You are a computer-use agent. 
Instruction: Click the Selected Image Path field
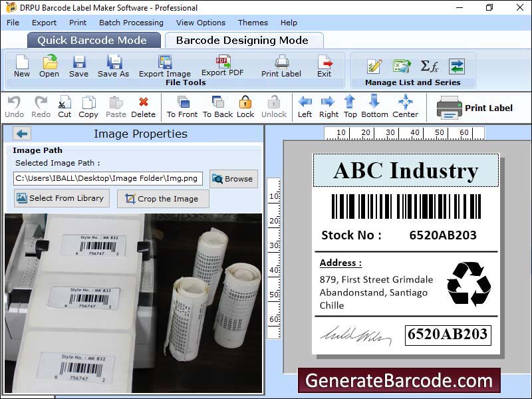pyautogui.click(x=108, y=178)
